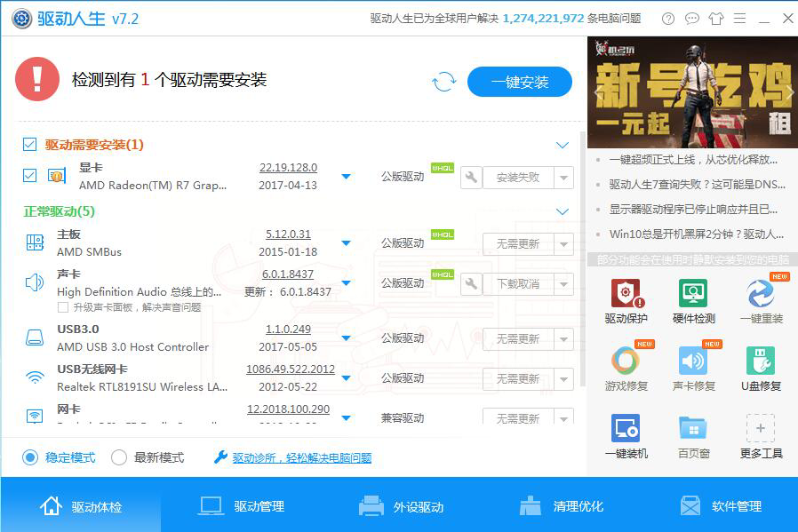
Task: Click the help question mark icon
Action: click(667, 19)
